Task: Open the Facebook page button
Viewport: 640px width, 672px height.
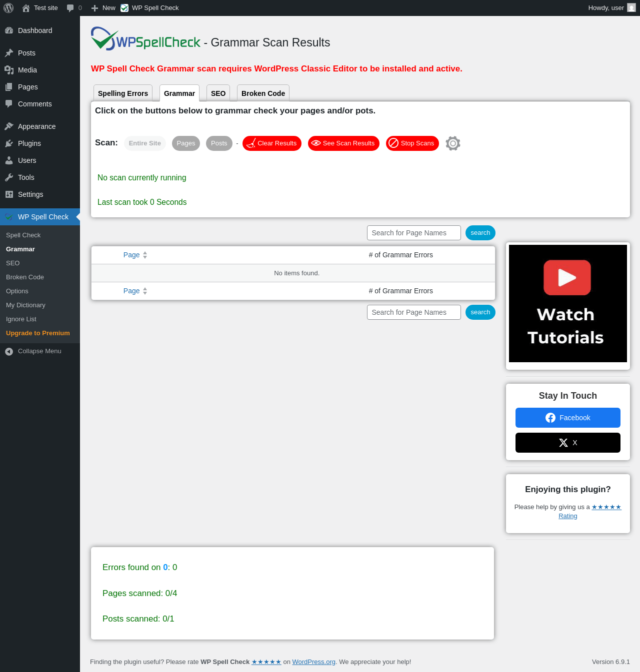Action: click(568, 418)
